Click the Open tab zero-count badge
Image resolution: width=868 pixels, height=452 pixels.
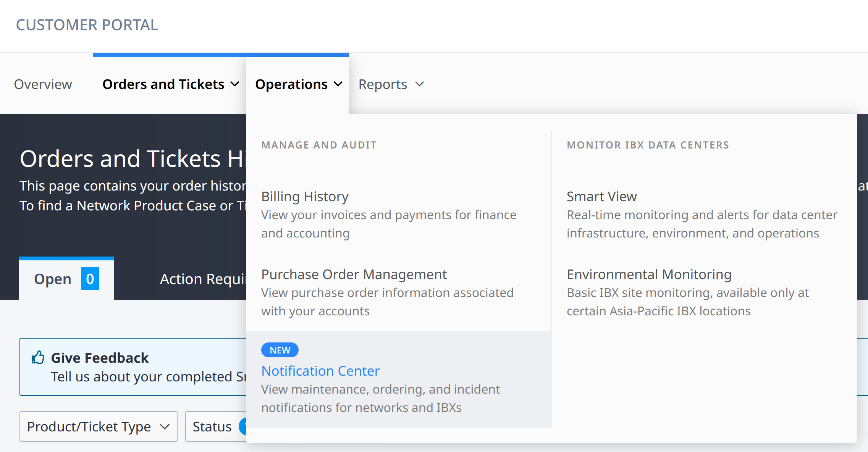pyautogui.click(x=90, y=279)
